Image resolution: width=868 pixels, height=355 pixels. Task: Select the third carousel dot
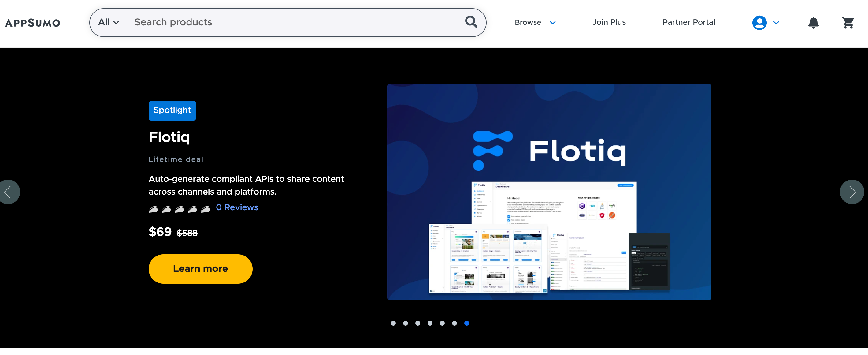tap(417, 323)
